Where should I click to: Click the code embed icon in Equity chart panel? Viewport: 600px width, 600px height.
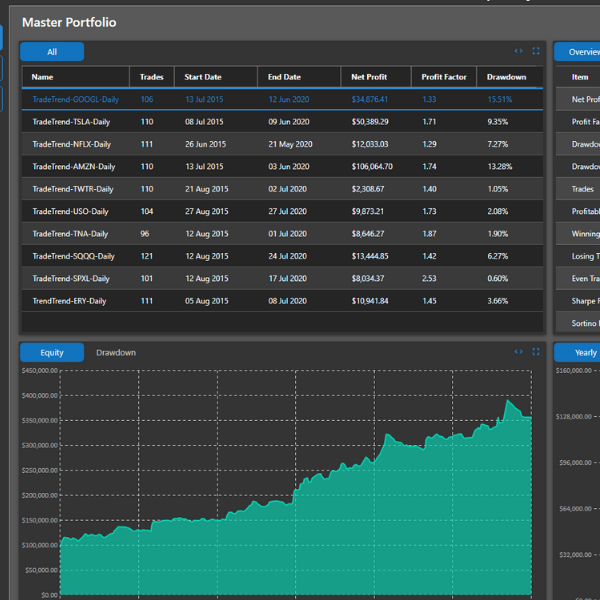coord(518,352)
